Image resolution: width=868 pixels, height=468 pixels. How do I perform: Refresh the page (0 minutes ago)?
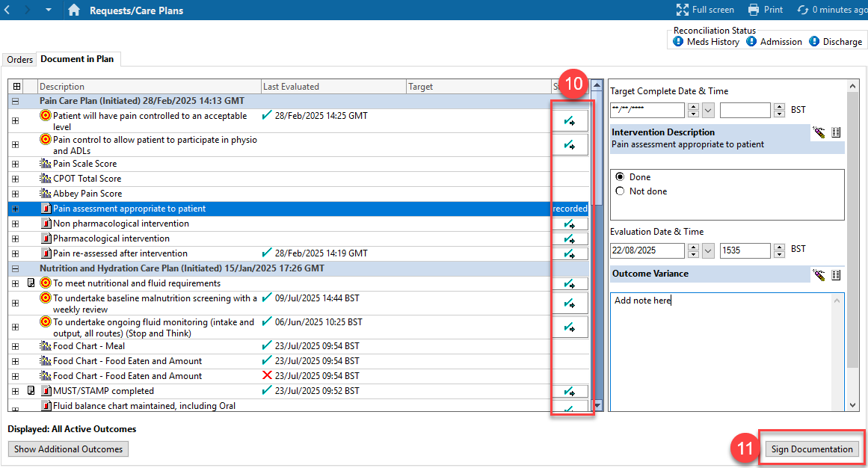(x=832, y=10)
